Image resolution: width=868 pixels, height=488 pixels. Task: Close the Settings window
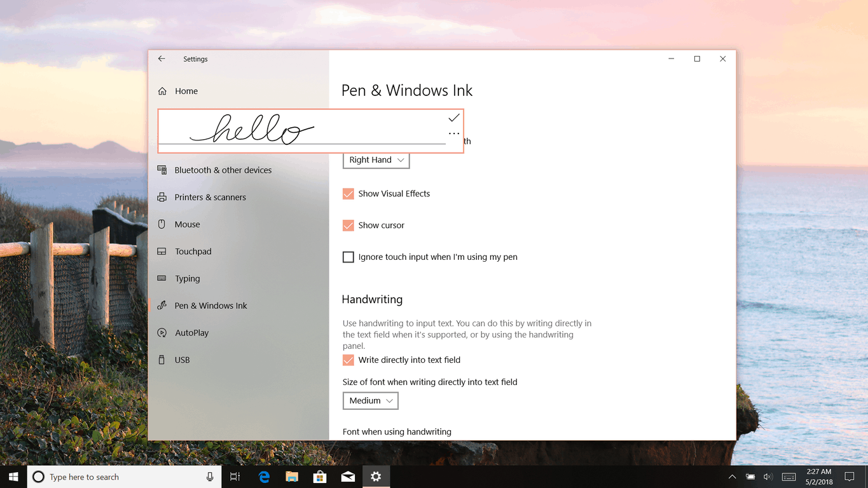pos(722,58)
